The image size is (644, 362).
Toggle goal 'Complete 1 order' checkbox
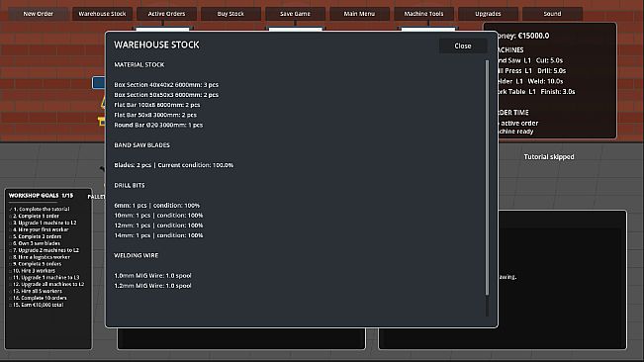(11, 216)
